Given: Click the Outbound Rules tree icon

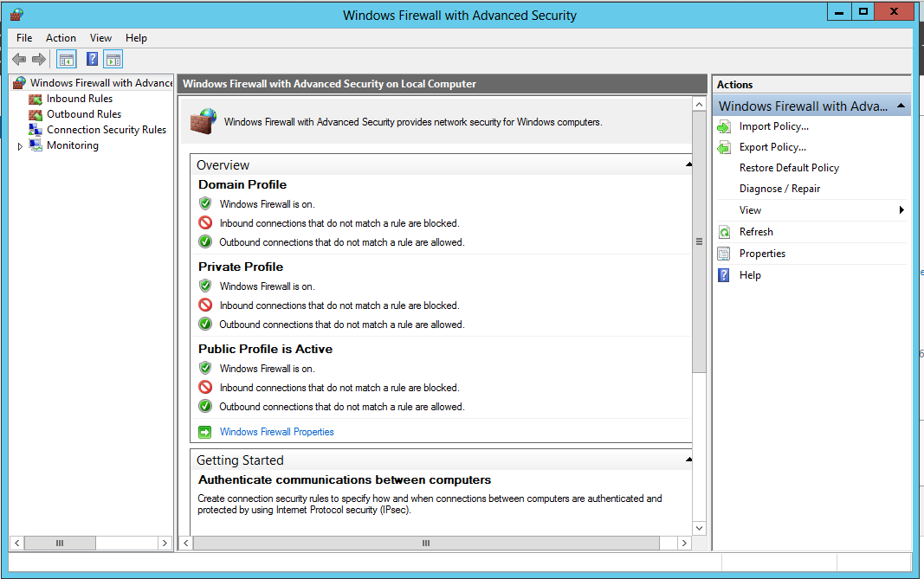Looking at the screenshot, I should coord(36,114).
